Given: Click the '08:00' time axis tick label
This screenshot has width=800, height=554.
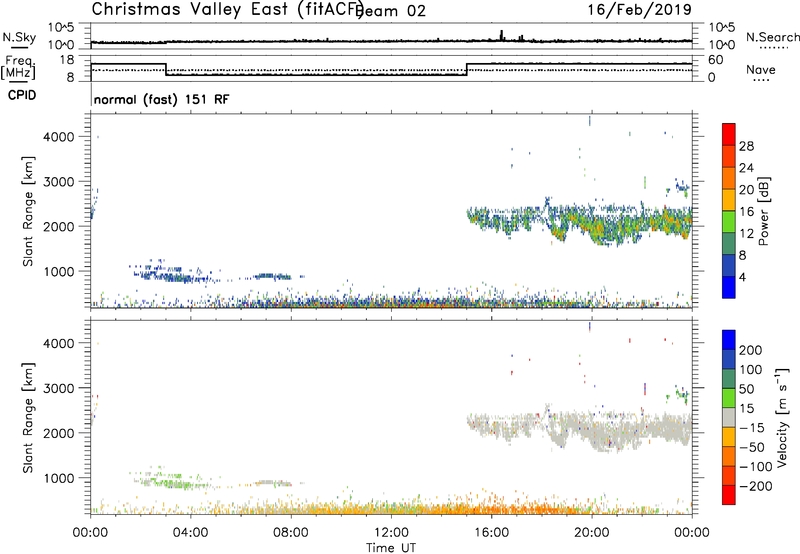Looking at the screenshot, I should pyautogui.click(x=291, y=533).
